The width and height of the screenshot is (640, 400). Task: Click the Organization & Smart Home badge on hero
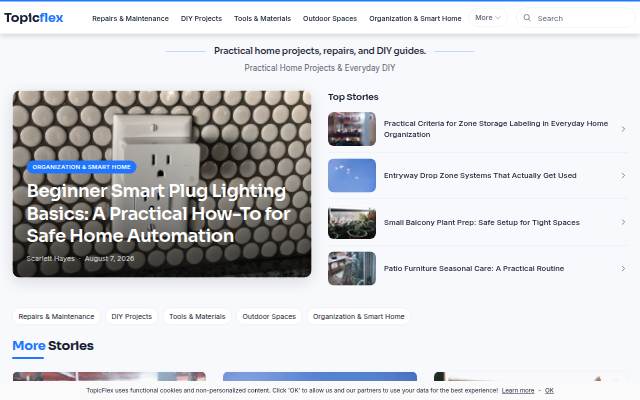point(82,167)
